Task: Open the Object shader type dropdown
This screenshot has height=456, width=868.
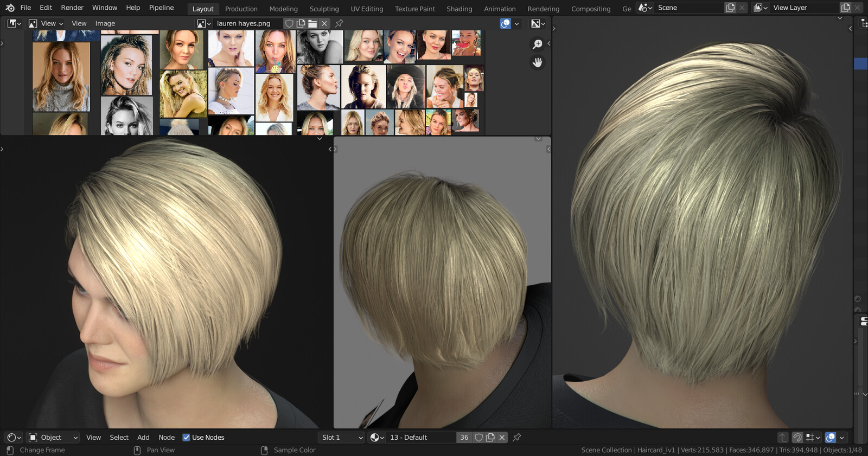Action: pyautogui.click(x=53, y=438)
